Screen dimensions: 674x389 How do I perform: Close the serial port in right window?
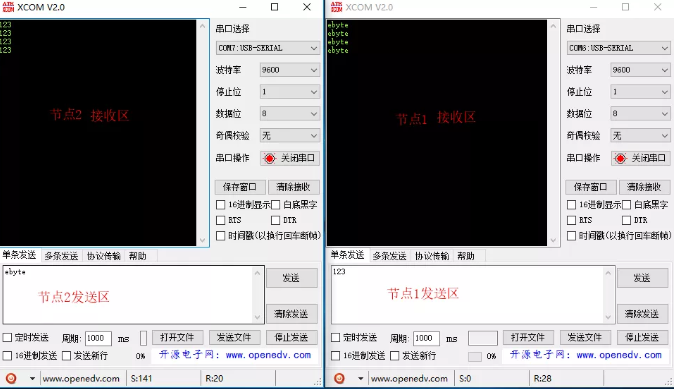tap(640, 158)
